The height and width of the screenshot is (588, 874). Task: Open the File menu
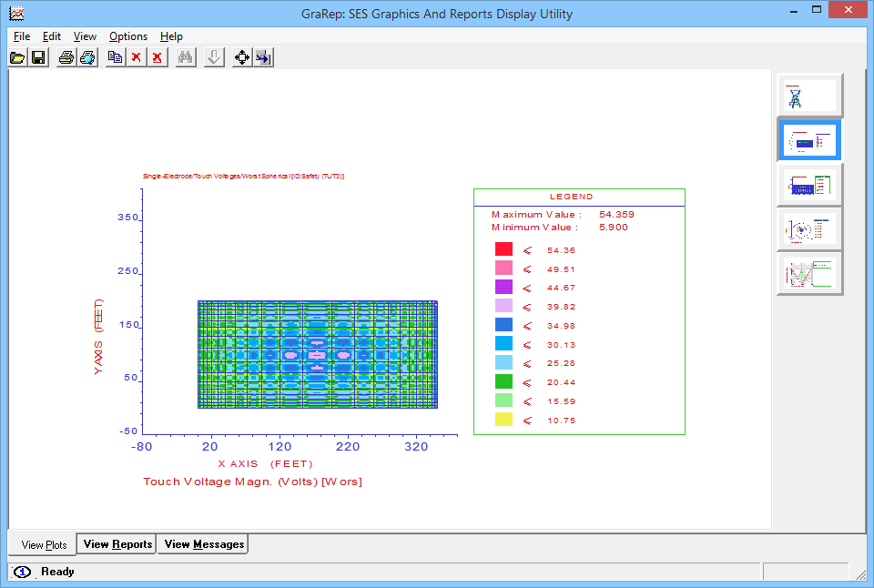coord(22,36)
